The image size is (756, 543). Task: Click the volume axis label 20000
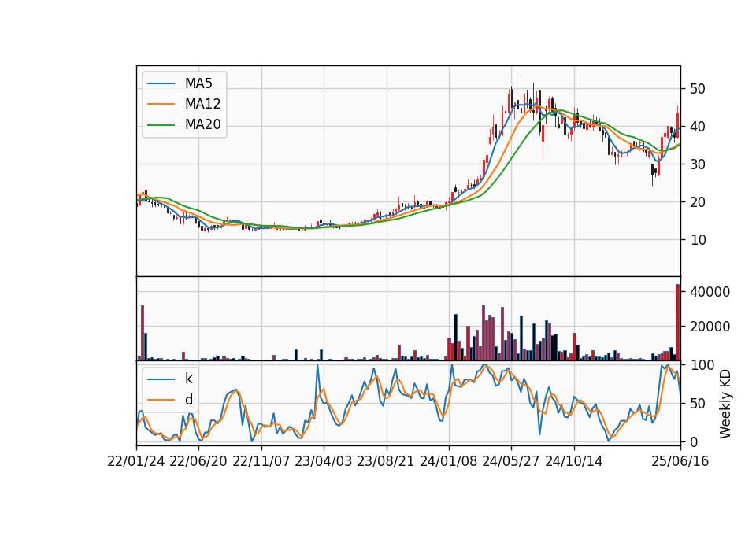coord(710,327)
